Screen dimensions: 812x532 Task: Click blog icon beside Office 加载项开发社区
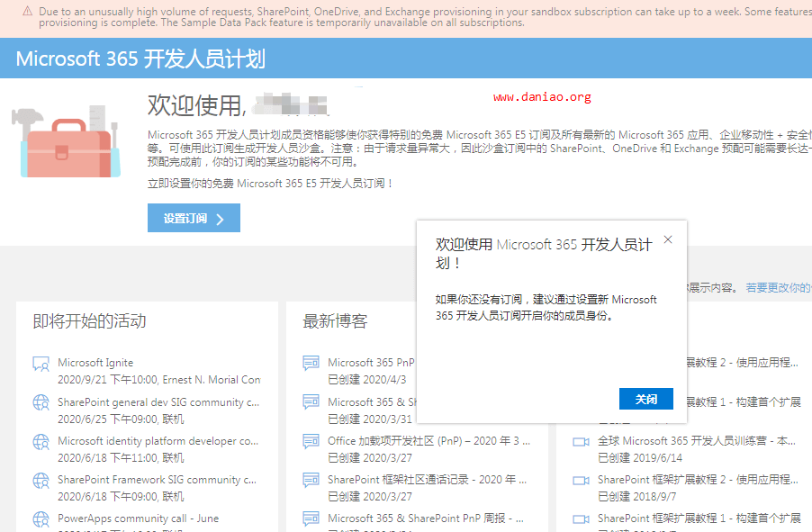tap(311, 441)
